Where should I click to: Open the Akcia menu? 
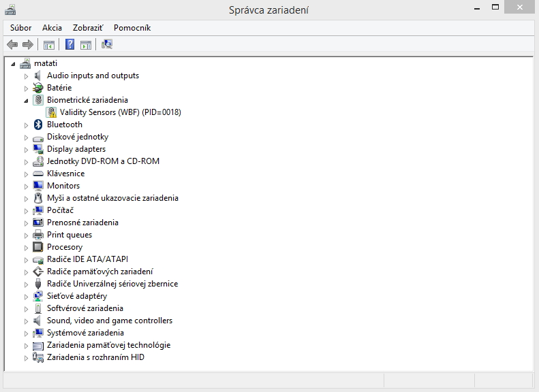52,28
